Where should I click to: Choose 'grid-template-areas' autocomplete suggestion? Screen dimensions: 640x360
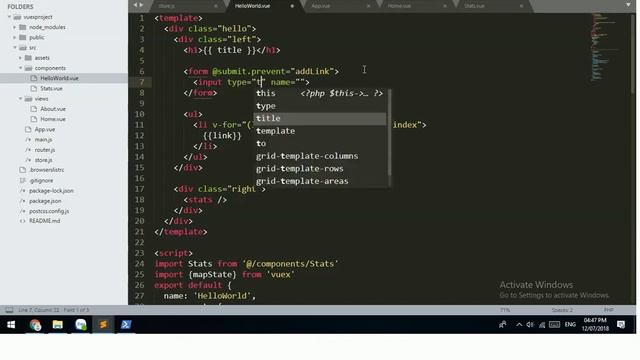[x=320, y=181]
